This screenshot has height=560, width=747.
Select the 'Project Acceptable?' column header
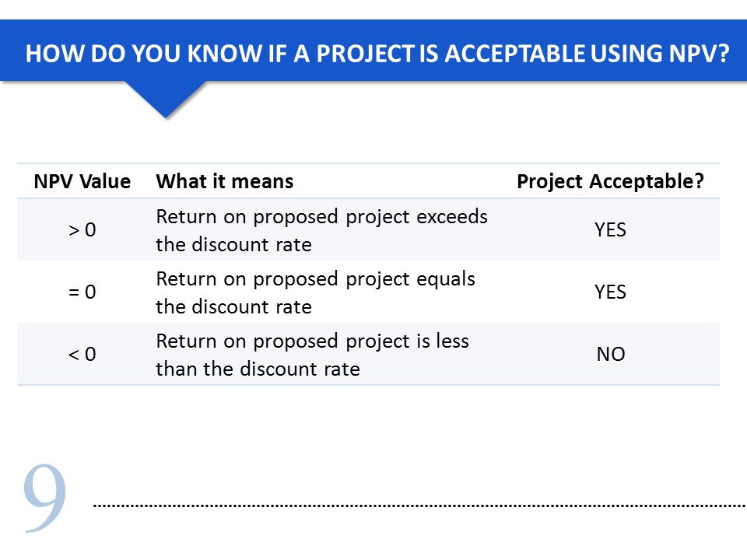click(610, 181)
